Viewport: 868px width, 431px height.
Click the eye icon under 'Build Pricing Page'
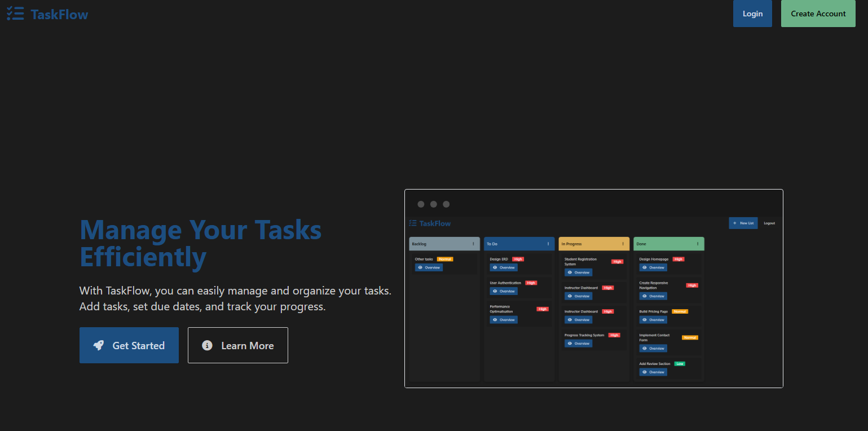(645, 320)
